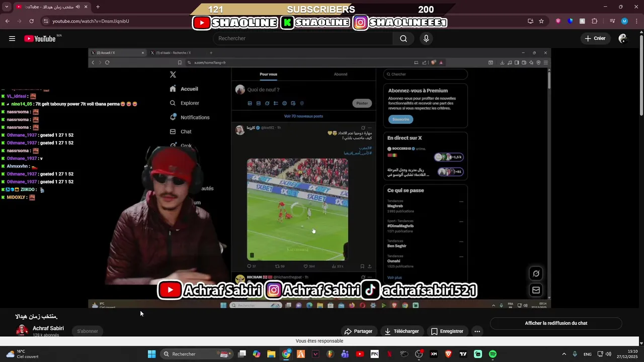The width and height of the screenshot is (644, 362).
Task: Click Voir plus under trends in video
Action: coord(394,278)
